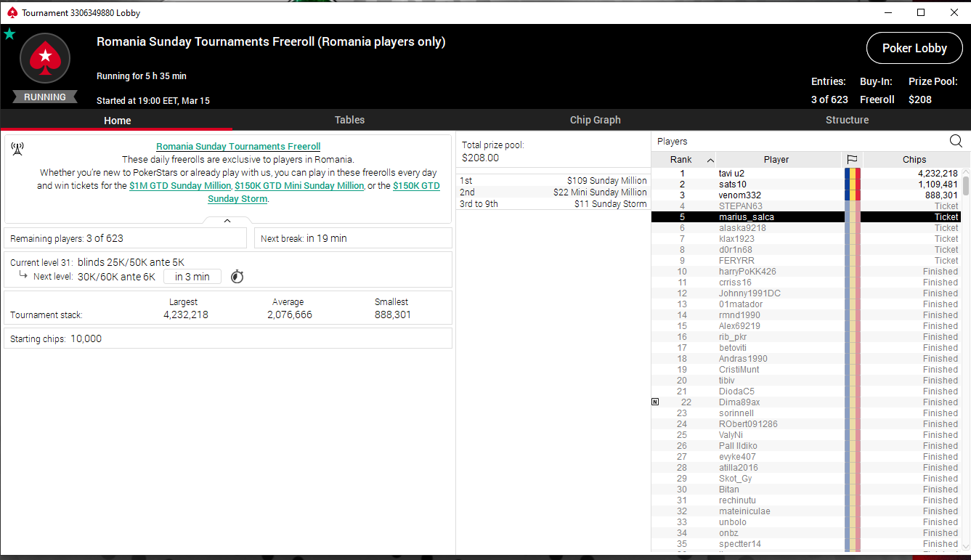Open the Structure tab
The image size is (971, 560).
click(847, 120)
